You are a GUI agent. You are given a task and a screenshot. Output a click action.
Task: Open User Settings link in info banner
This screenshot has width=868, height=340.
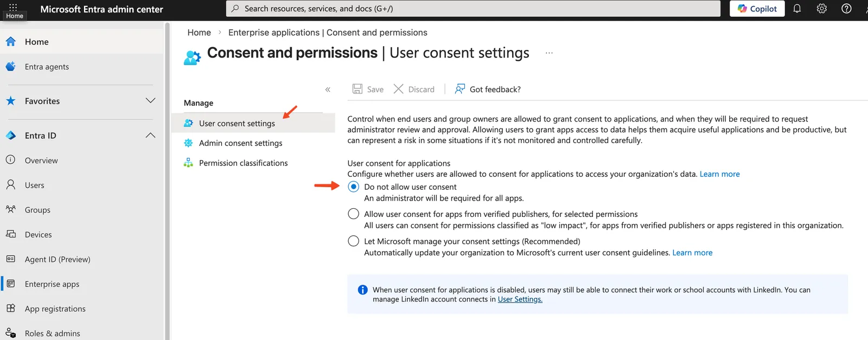520,299
